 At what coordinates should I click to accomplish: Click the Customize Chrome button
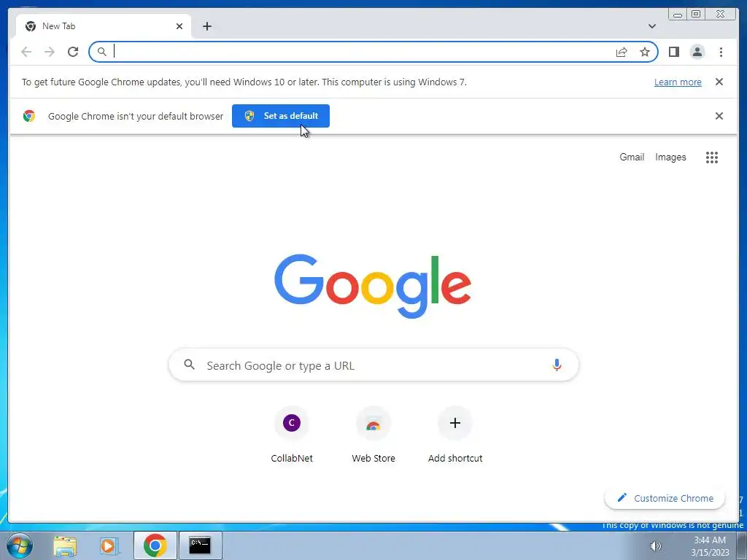665,498
